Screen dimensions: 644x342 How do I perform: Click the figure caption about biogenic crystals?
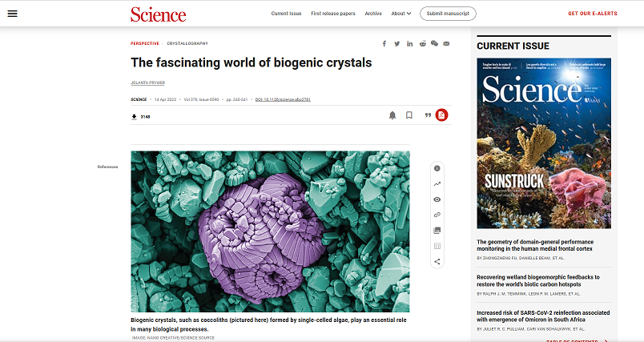coord(268,324)
